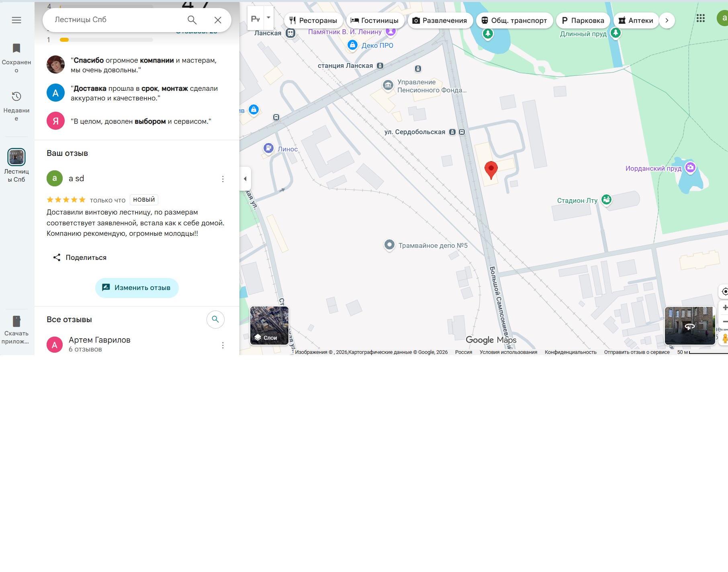Select the Аптеки category chip
Screen dimensions: 728x572
pos(636,20)
